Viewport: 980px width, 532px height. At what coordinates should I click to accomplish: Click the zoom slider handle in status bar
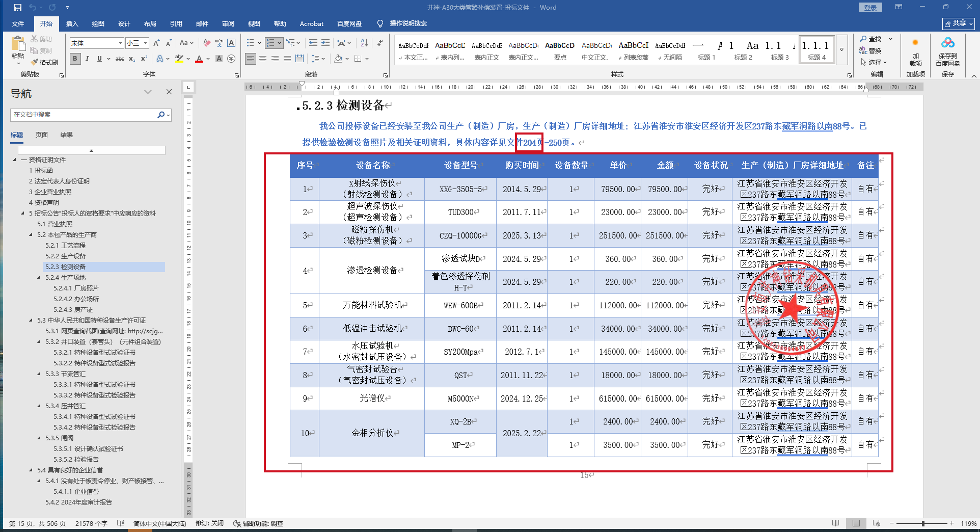click(x=923, y=523)
